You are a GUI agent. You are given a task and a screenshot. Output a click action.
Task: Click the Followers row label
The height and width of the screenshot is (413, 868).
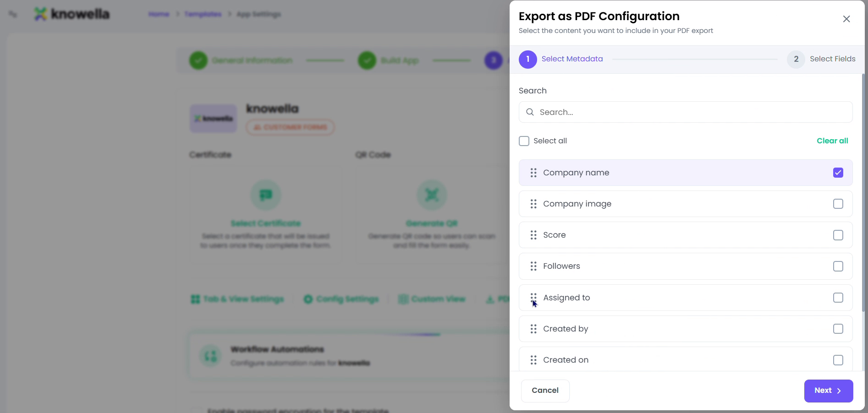pos(561,266)
